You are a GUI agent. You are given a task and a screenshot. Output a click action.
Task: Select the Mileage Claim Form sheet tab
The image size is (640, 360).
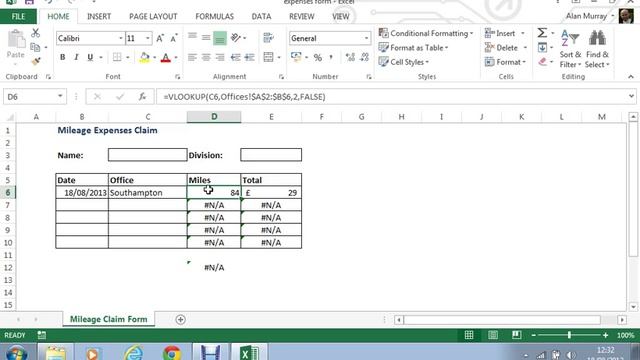click(x=109, y=319)
